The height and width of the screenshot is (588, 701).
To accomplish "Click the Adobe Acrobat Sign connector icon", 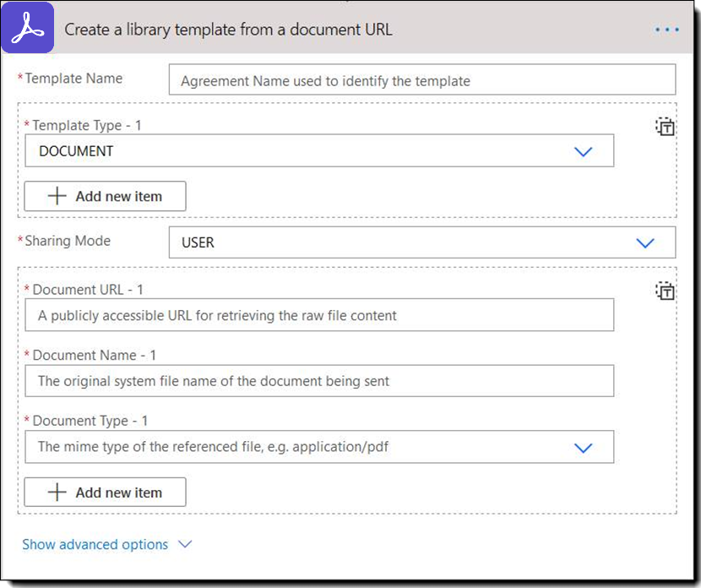I will 26,27.
